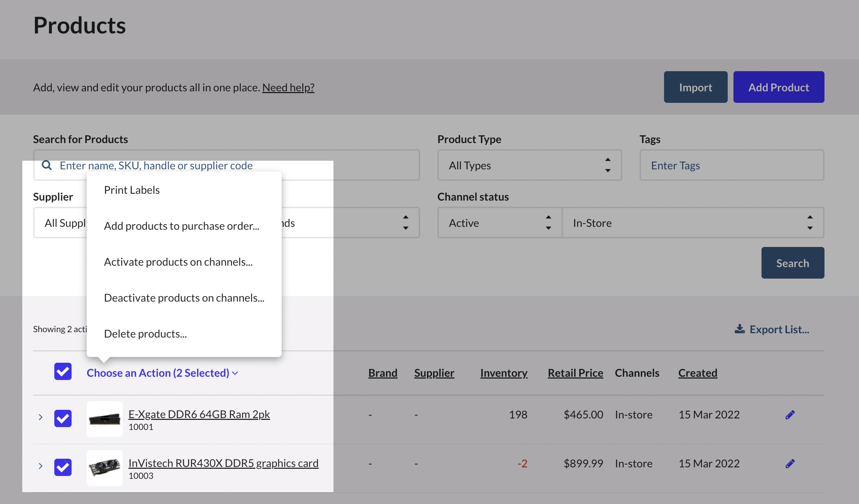The image size is (859, 504).
Task: Click the InVistech graphics card thumbnail
Action: (x=105, y=468)
